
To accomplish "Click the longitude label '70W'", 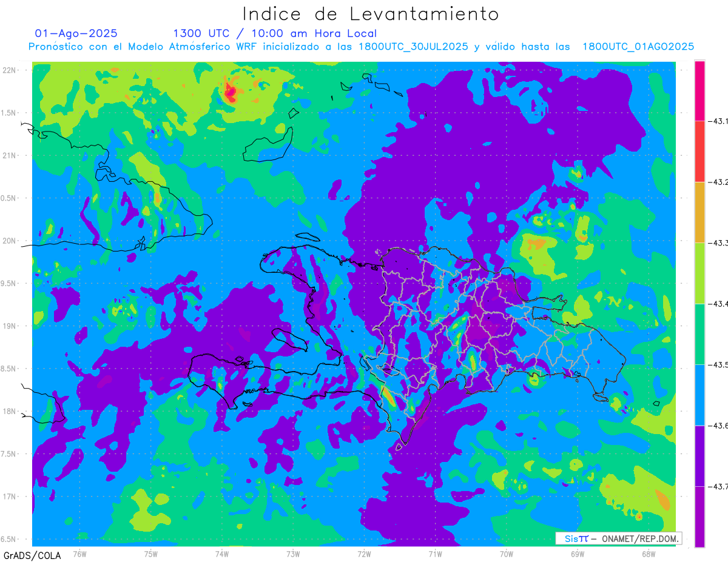I will click(506, 554).
